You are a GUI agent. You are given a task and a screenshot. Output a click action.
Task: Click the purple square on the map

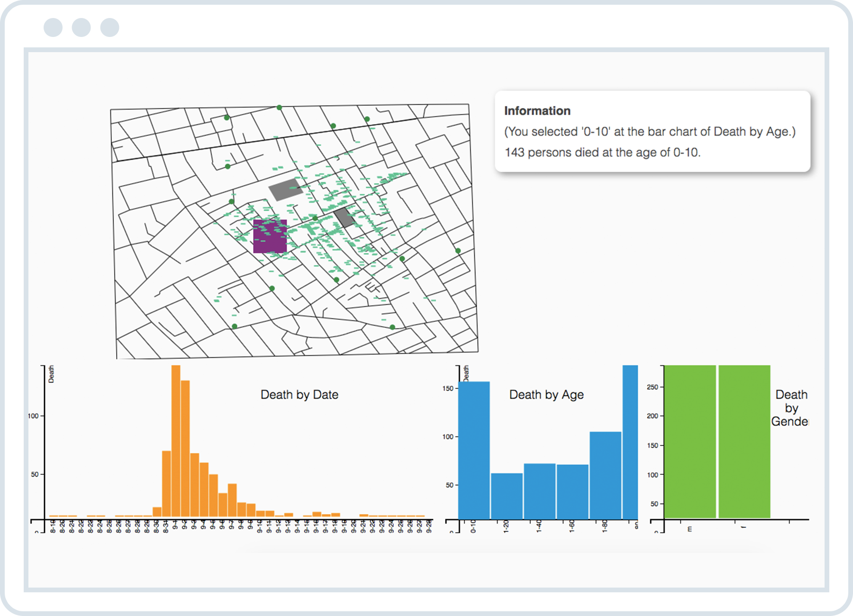point(270,236)
